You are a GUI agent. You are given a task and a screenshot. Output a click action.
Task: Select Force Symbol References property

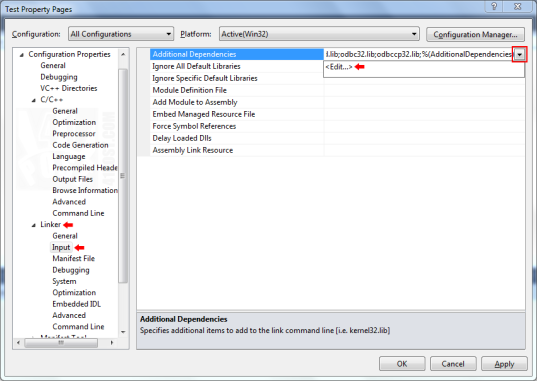pos(236,126)
